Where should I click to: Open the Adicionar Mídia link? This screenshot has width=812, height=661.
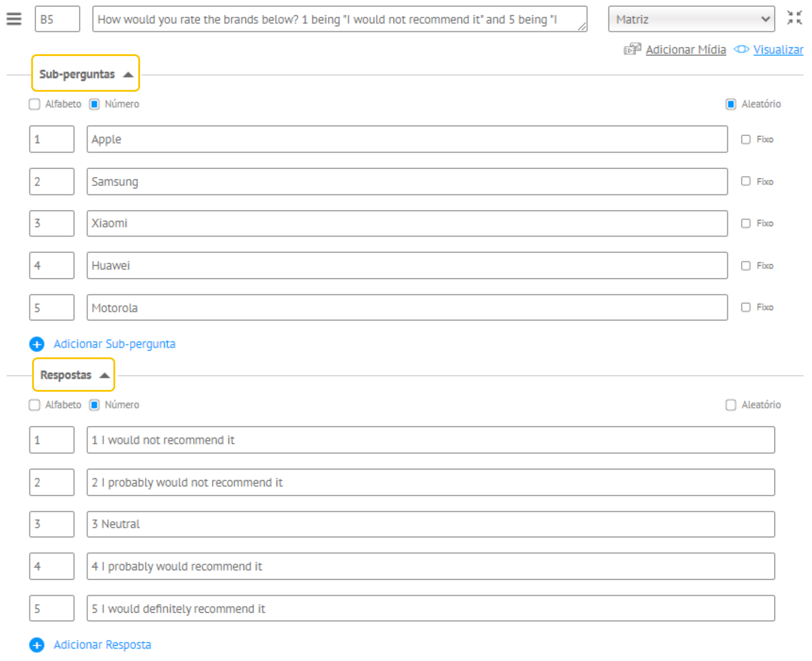coord(685,49)
